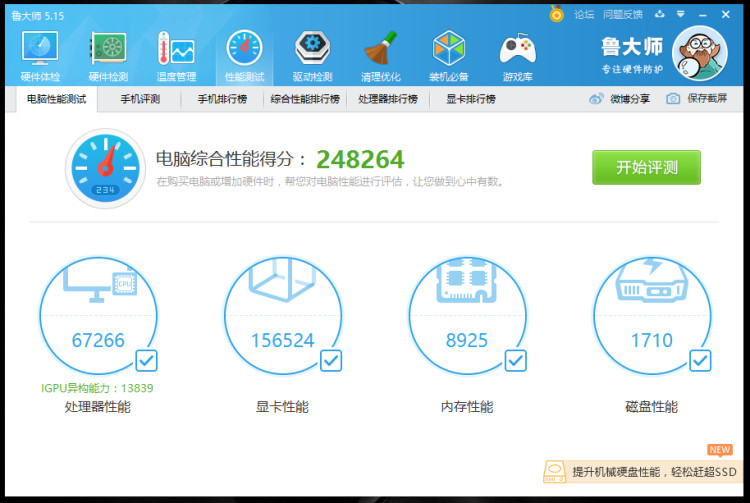Click the 显卡性能 label
Image resolution: width=750 pixels, height=503 pixels.
point(282,407)
